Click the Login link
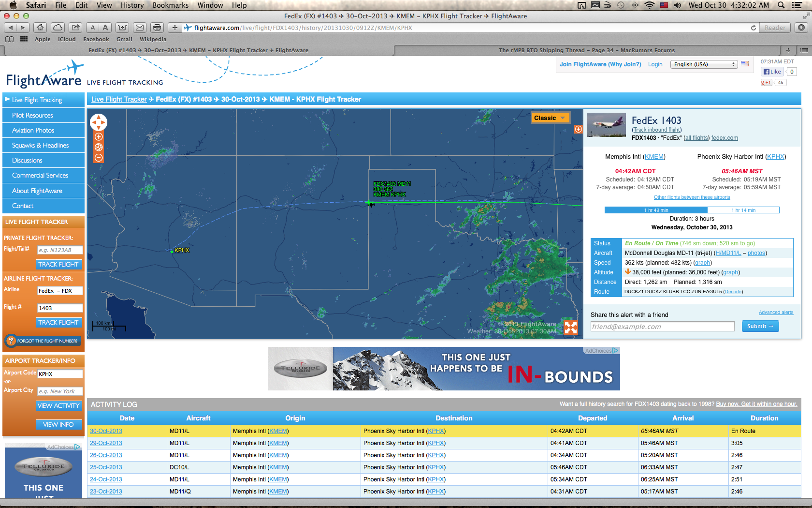Screen dimensions: 812x508 click(x=655, y=64)
